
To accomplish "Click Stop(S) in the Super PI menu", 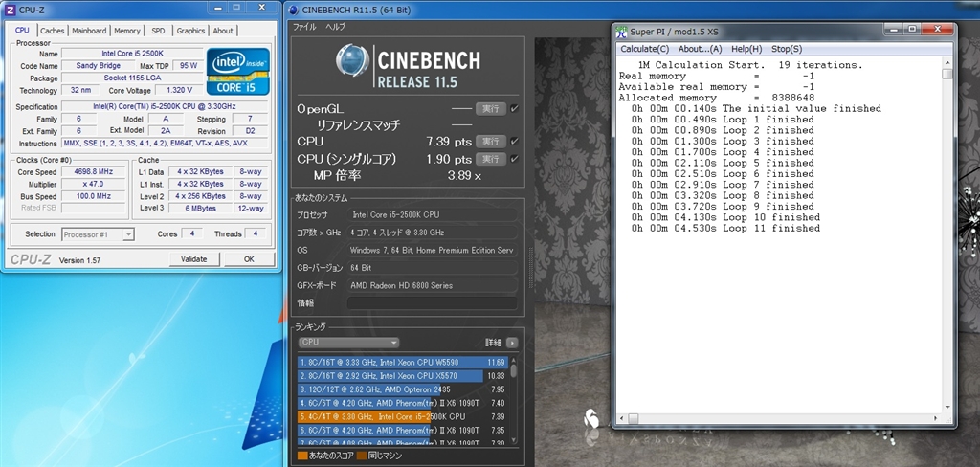I will (787, 49).
